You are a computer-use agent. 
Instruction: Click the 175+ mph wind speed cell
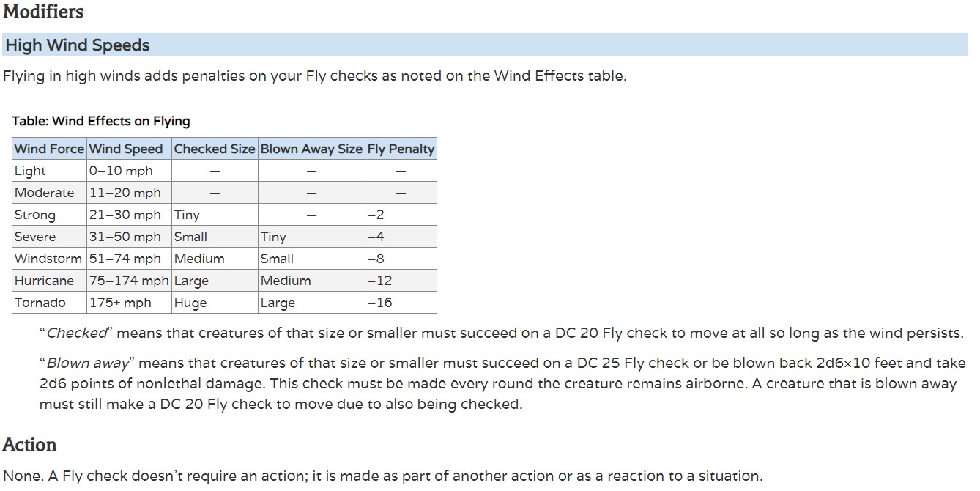(x=120, y=303)
